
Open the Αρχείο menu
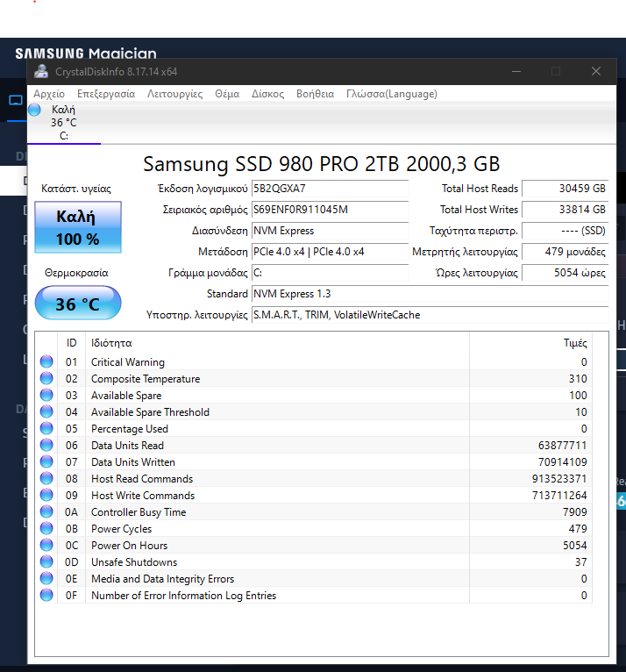click(x=49, y=94)
